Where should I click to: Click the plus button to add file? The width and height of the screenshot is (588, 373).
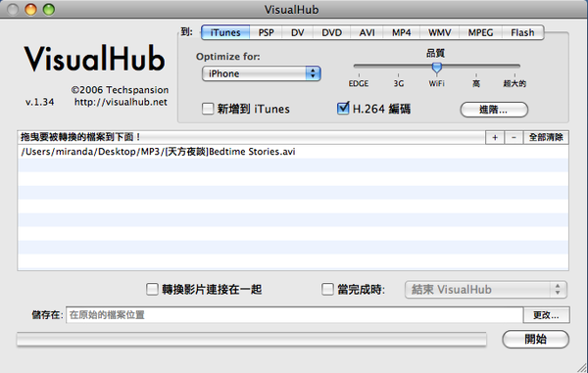(495, 137)
